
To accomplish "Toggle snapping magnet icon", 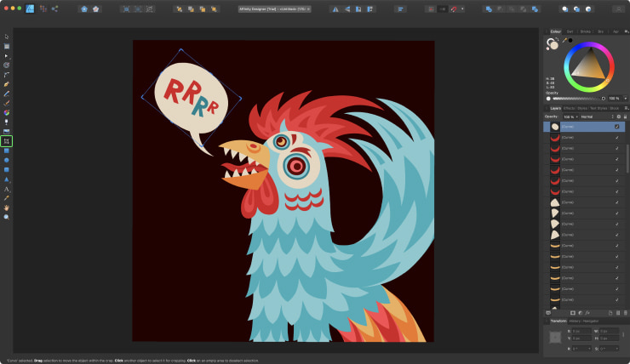I will (x=454, y=9).
